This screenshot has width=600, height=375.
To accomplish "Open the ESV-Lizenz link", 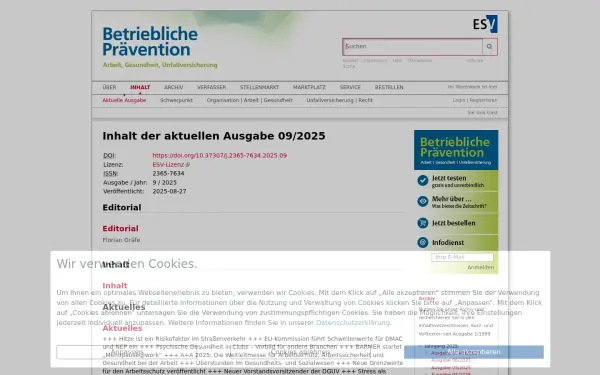I will coord(168,165).
